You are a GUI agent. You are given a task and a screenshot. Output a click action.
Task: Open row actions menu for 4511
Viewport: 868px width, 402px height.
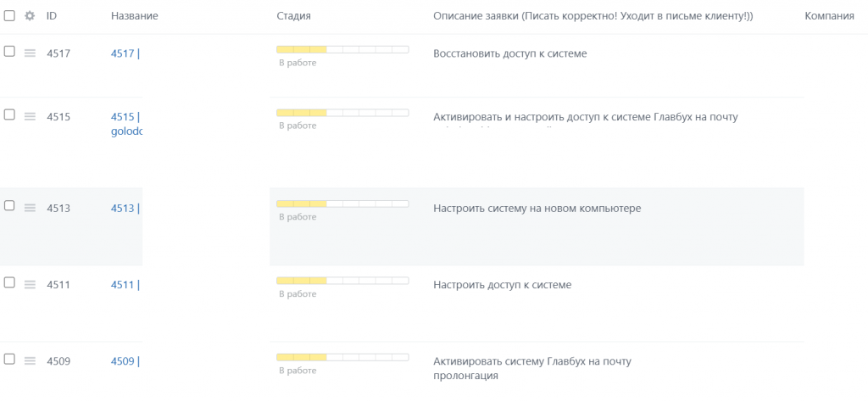30,285
